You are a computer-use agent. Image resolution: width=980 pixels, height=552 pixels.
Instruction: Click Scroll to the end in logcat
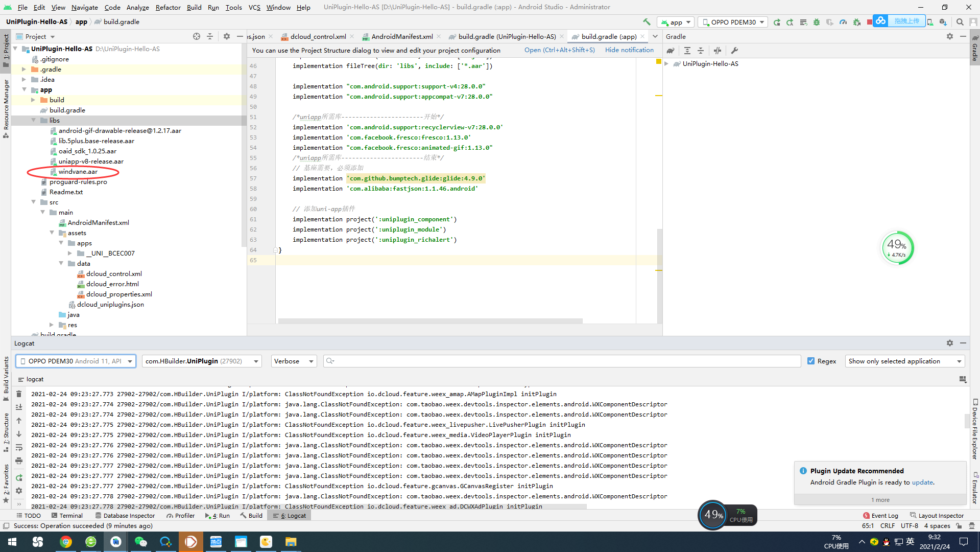click(x=19, y=407)
